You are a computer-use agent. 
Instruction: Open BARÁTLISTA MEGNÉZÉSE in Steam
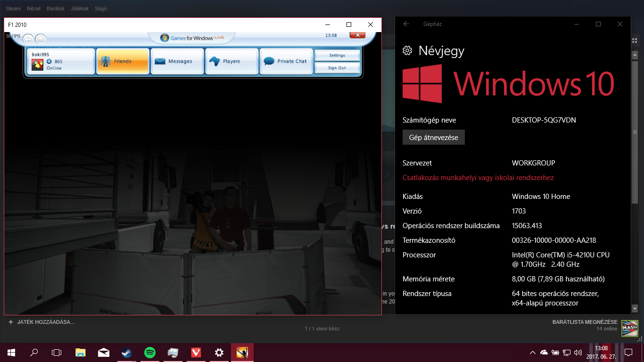[x=585, y=322]
